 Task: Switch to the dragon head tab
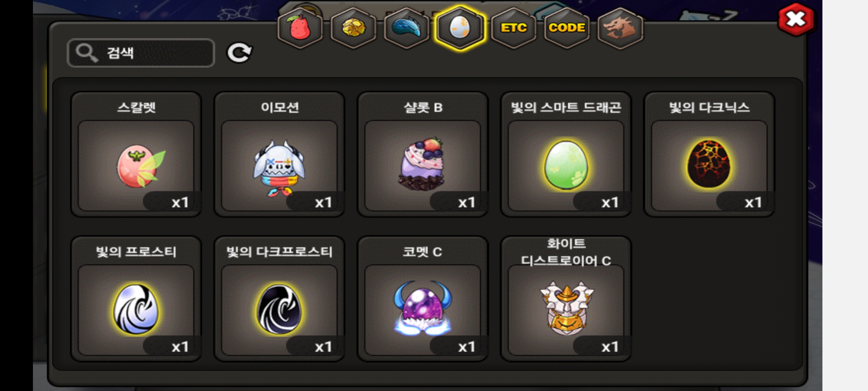(x=620, y=28)
